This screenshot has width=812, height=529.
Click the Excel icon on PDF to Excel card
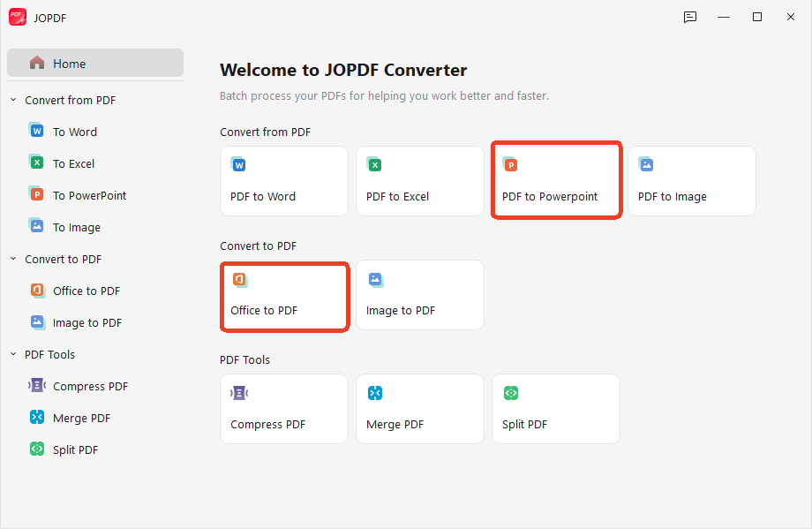pyautogui.click(x=374, y=164)
